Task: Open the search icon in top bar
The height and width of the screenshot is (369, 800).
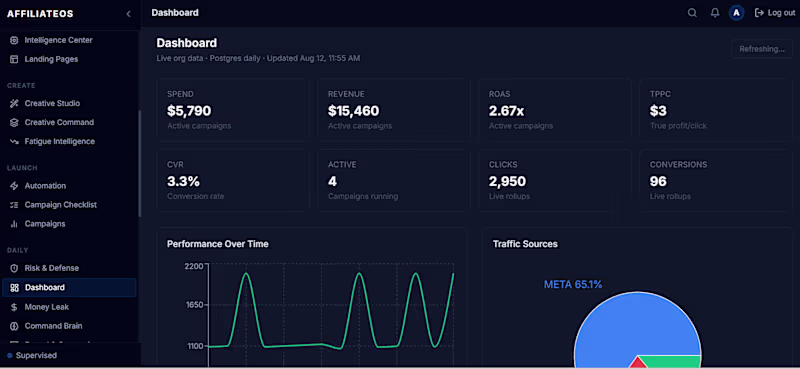Action: click(x=692, y=13)
